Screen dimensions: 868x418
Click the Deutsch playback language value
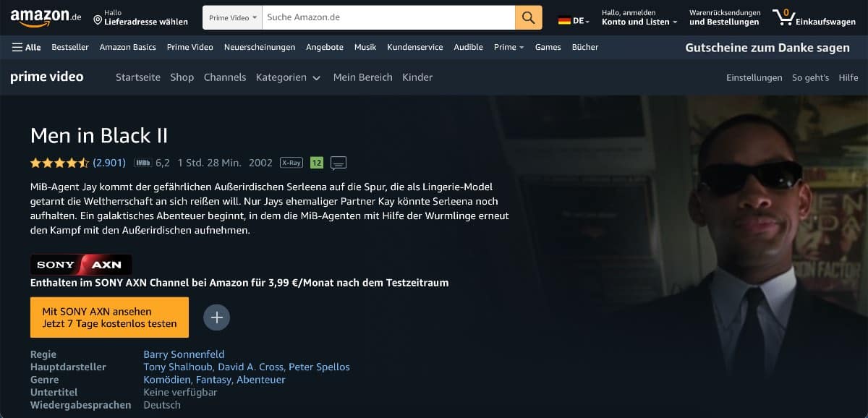(162, 405)
